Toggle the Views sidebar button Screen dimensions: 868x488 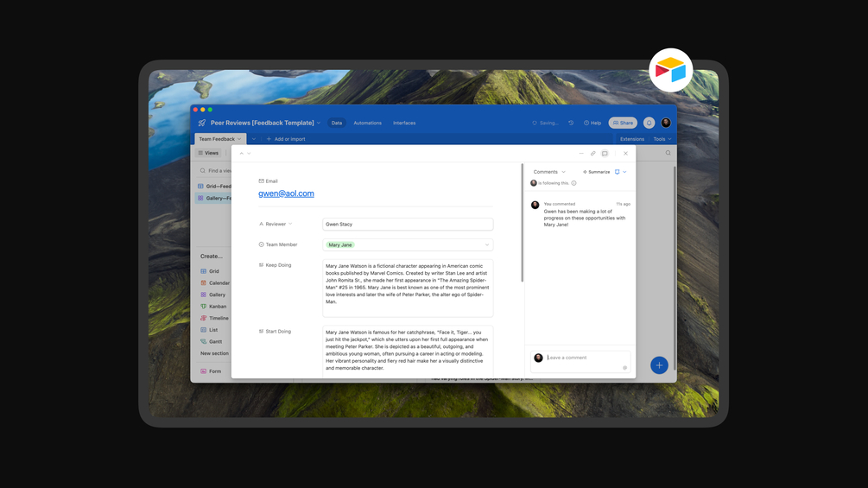click(x=209, y=153)
